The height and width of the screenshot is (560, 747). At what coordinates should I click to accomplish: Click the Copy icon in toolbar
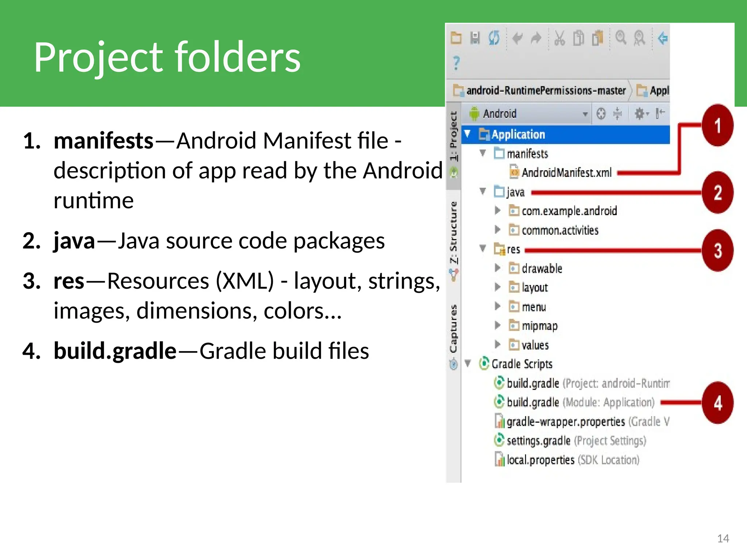(x=578, y=38)
